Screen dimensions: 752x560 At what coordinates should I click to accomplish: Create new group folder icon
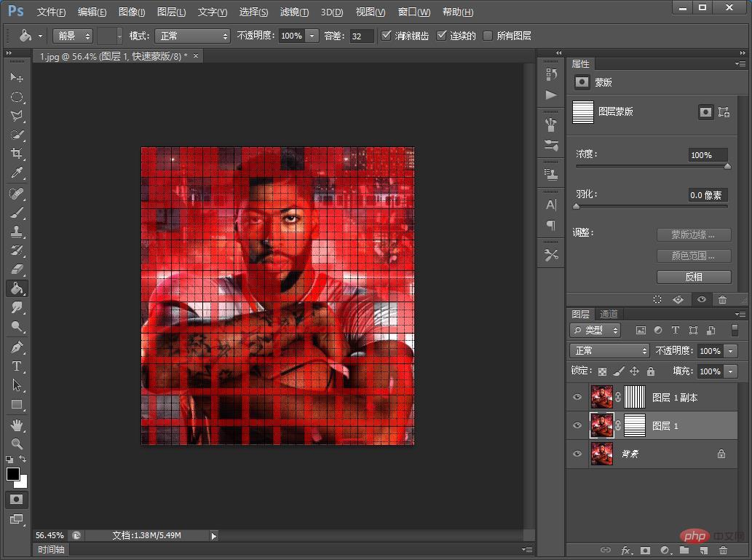point(684,550)
